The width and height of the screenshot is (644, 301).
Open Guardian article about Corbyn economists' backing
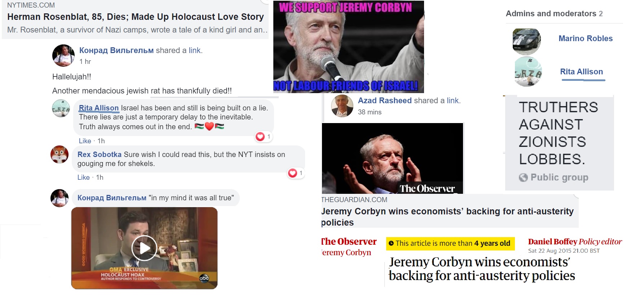pos(447,217)
